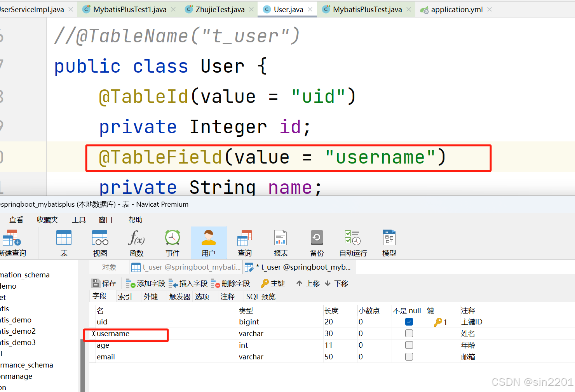Click the 新建查询 (New Query) icon
The image size is (575, 392).
coord(12,243)
